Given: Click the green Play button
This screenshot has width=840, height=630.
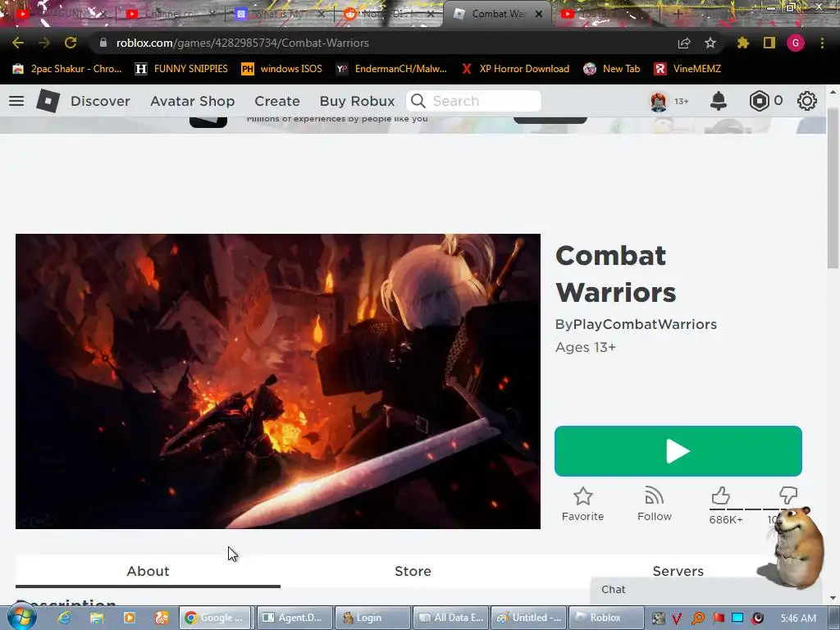Looking at the screenshot, I should point(678,451).
